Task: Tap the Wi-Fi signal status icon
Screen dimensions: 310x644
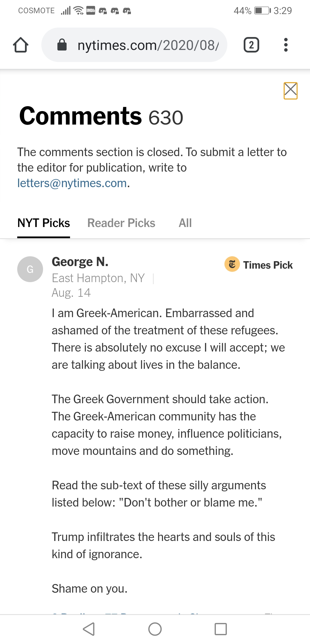Action: pos(78,11)
